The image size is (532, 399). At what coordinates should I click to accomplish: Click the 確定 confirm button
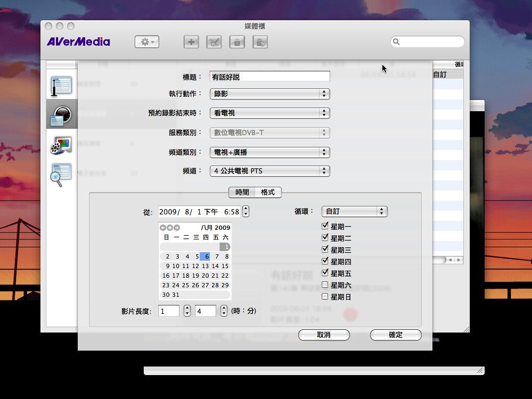coord(396,335)
